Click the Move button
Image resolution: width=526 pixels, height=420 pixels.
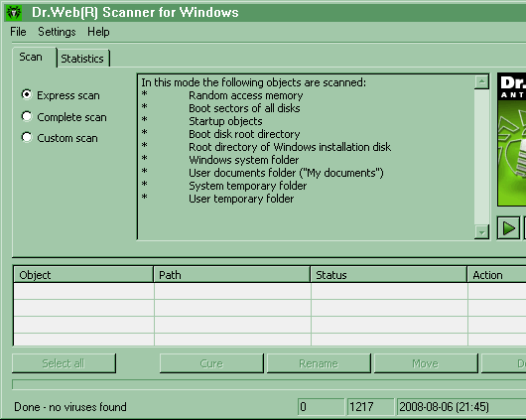(x=426, y=363)
